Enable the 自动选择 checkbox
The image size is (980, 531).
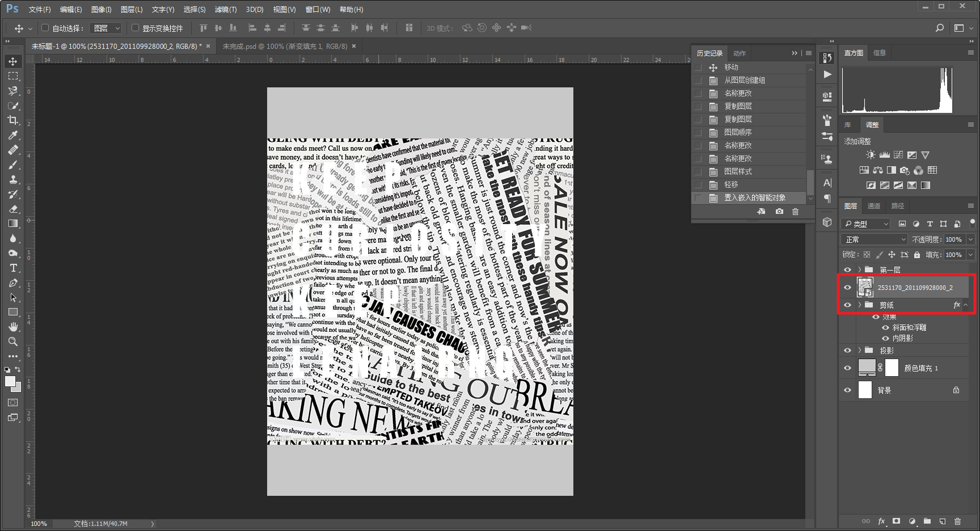click(x=45, y=28)
